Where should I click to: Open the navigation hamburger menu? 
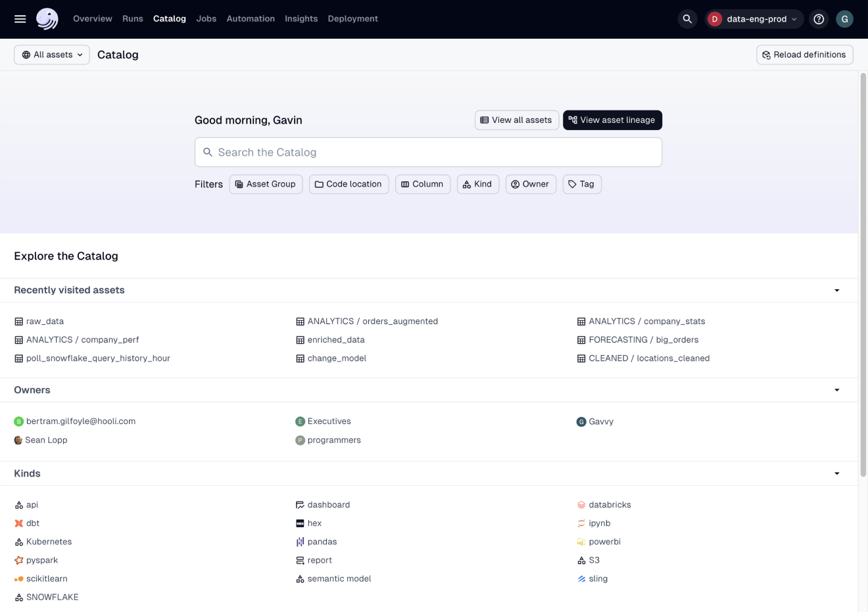20,18
